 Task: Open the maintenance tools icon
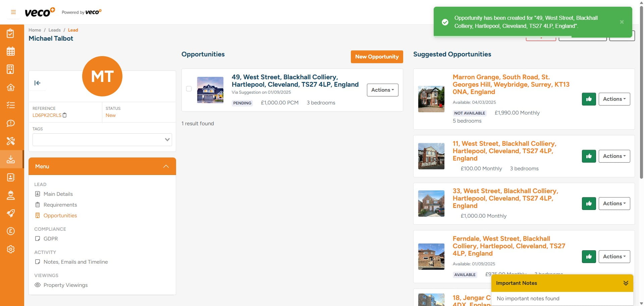11,141
